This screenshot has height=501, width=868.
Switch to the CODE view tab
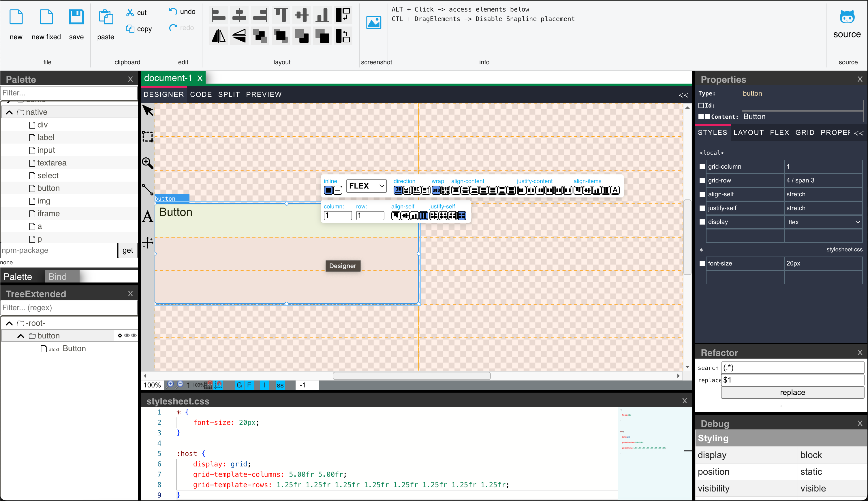pyautogui.click(x=201, y=94)
